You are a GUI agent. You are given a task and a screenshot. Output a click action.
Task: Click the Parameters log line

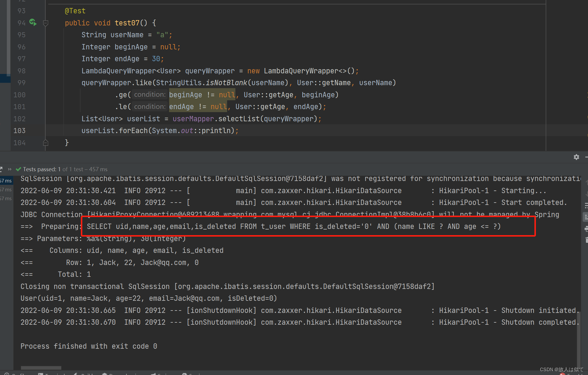pos(103,239)
